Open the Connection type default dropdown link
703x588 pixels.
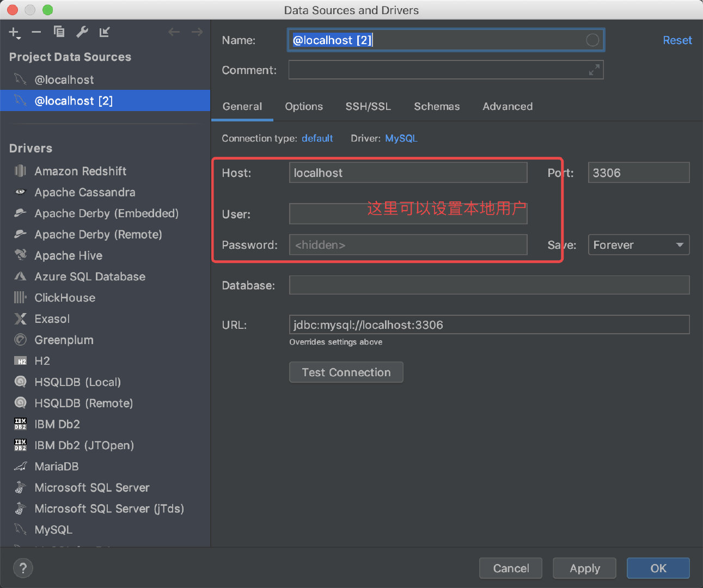(x=317, y=138)
